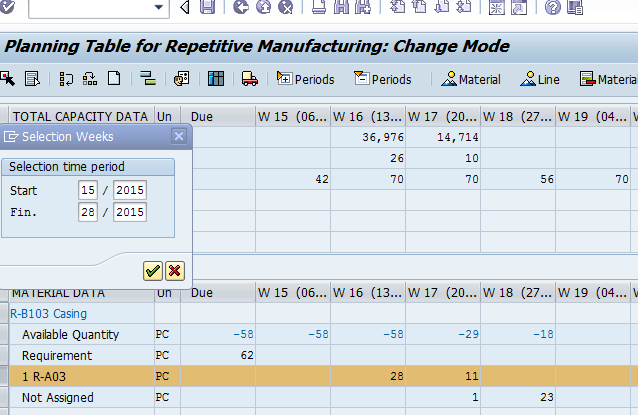Screen dimensions: 638x415
Task: Open Help question mark icon
Action: coord(553,7)
